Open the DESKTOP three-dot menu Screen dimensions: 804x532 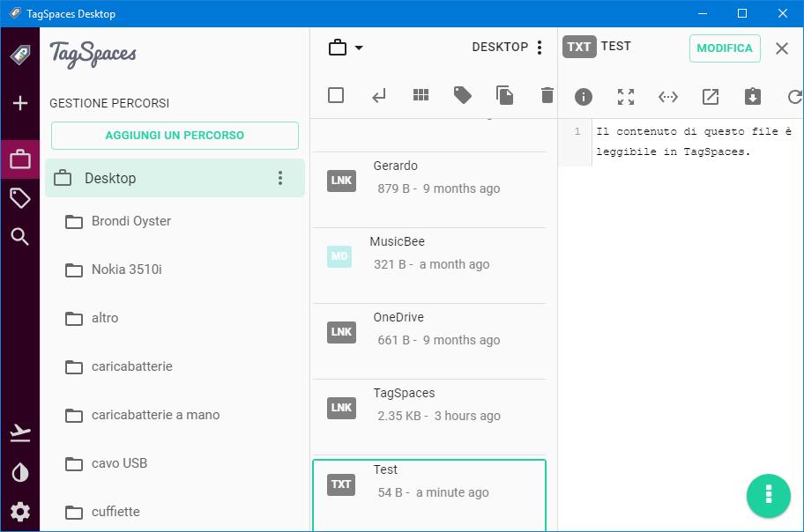click(540, 48)
